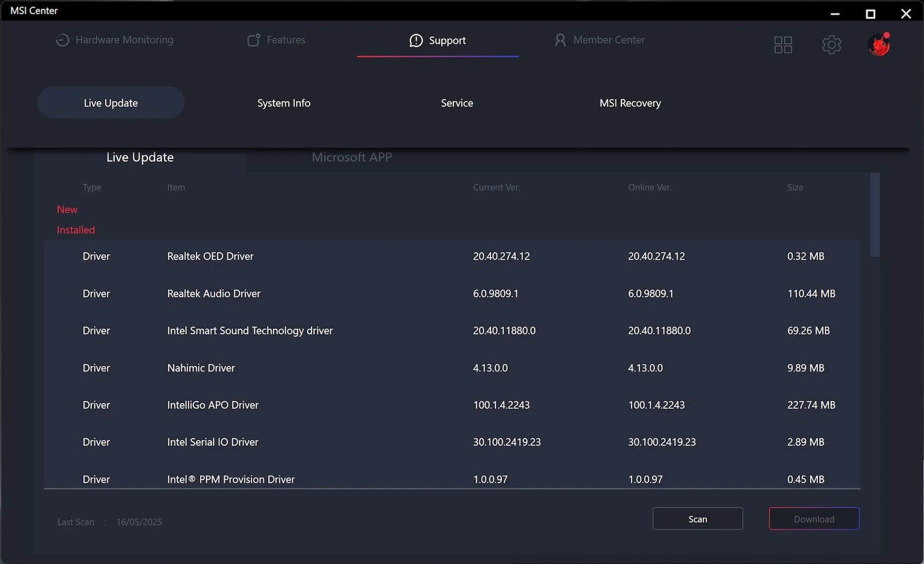The width and height of the screenshot is (924, 564).
Task: Click the red Installed category label
Action: point(76,230)
